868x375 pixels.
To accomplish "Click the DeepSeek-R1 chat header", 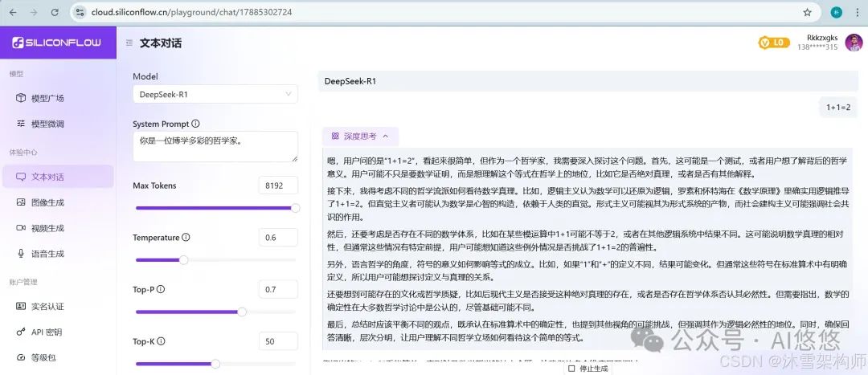I will [x=588, y=81].
